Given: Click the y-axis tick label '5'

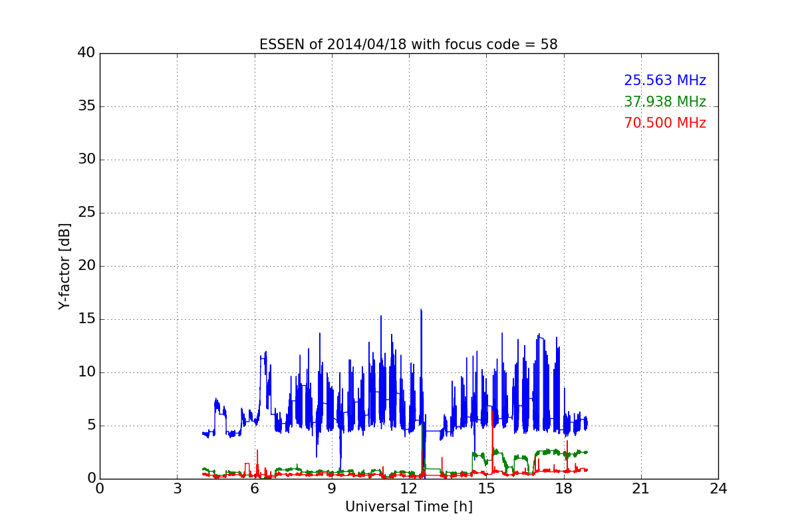Looking at the screenshot, I should click(x=90, y=426).
